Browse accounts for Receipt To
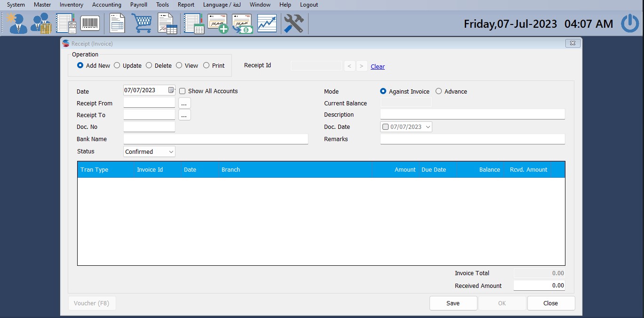Screen dimensions: 644x318 pos(184,115)
